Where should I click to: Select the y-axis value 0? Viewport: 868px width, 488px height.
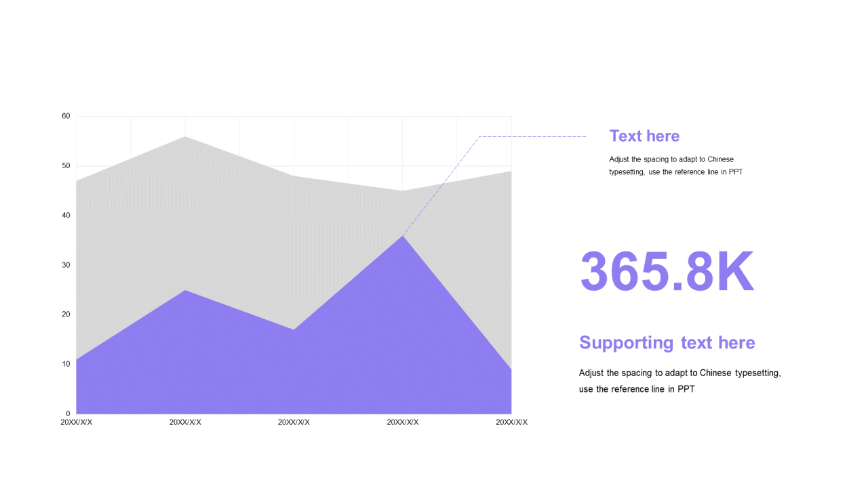pyautogui.click(x=68, y=413)
